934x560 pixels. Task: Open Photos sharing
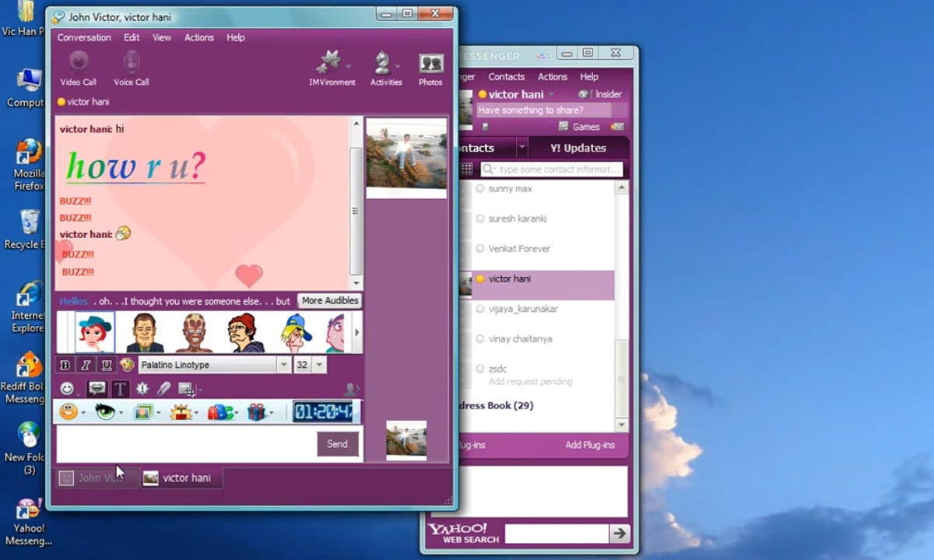pos(430,68)
